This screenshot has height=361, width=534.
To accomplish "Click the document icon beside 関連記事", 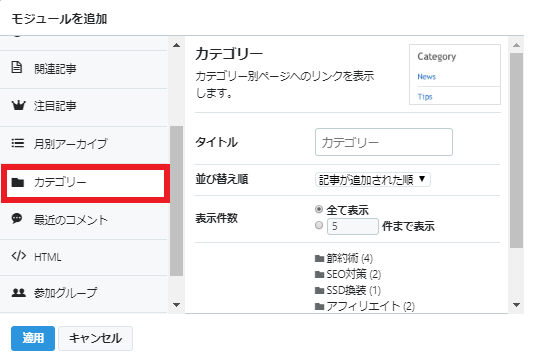I will (17, 67).
